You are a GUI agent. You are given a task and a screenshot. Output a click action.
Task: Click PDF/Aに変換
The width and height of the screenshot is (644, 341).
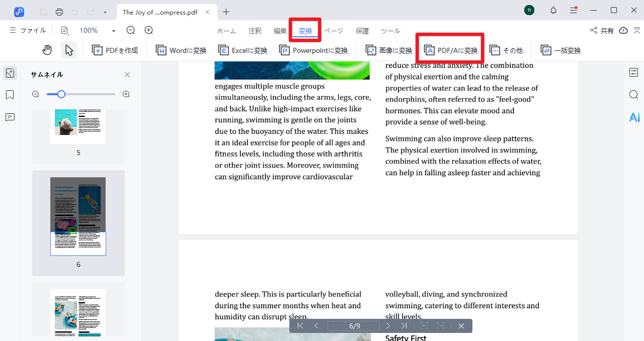click(451, 50)
